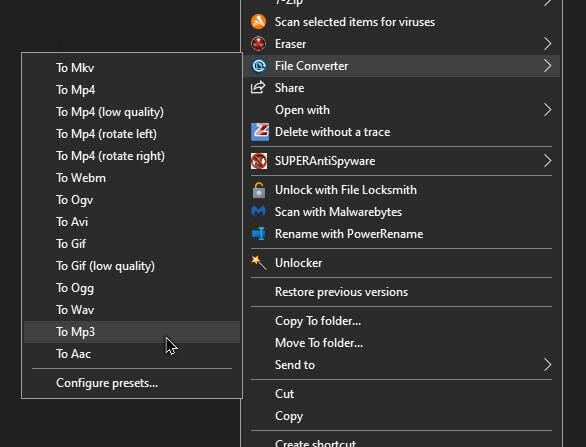The image size is (586, 447).
Task: Choose To Mkv conversion preset
Action: coord(132,68)
